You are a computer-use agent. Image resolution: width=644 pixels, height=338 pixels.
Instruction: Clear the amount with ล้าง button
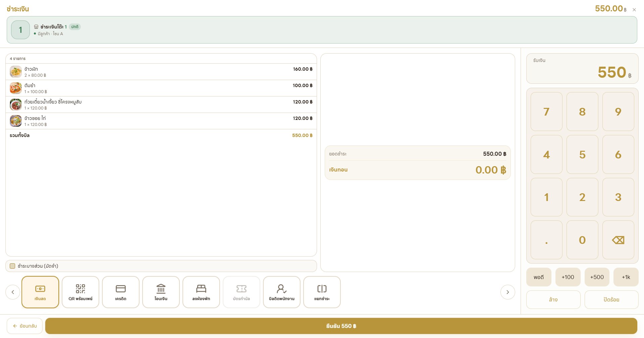click(x=553, y=299)
